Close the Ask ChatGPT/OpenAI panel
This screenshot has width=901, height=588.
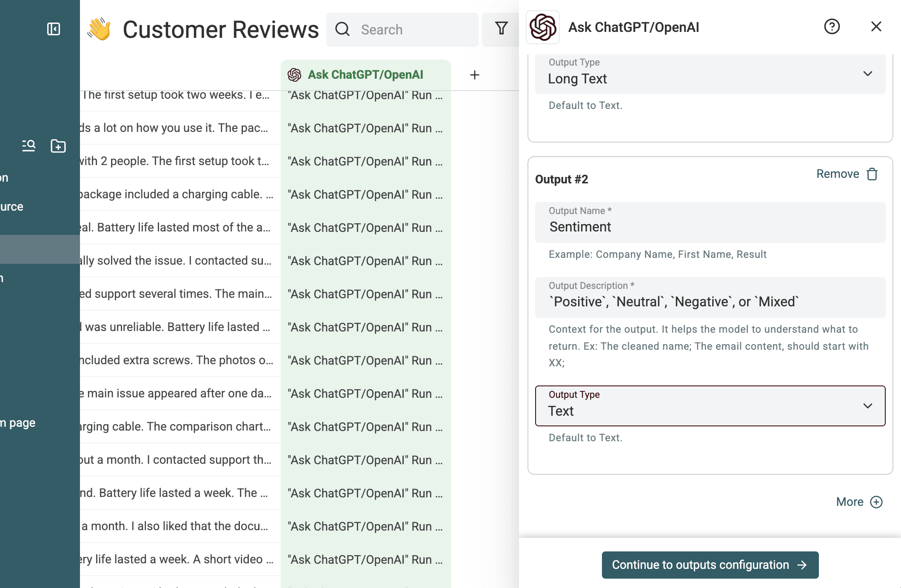[876, 27]
